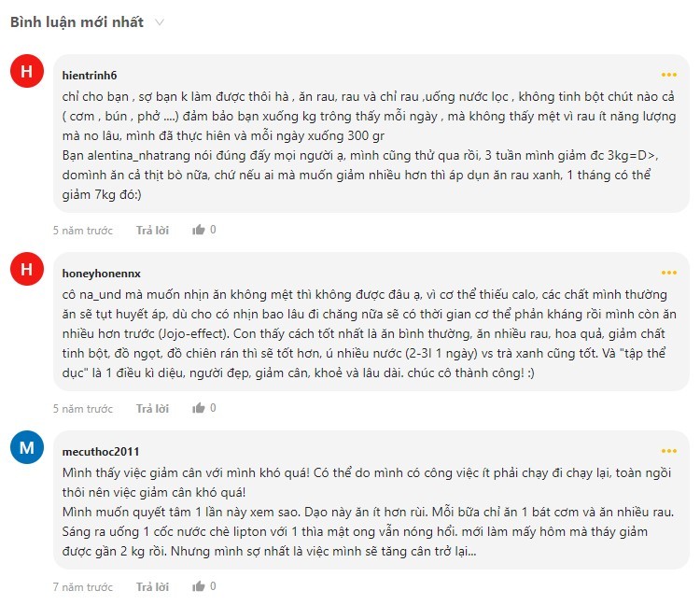Like mecuthoc2011's comment with thumbs-up

pyautogui.click(x=199, y=587)
